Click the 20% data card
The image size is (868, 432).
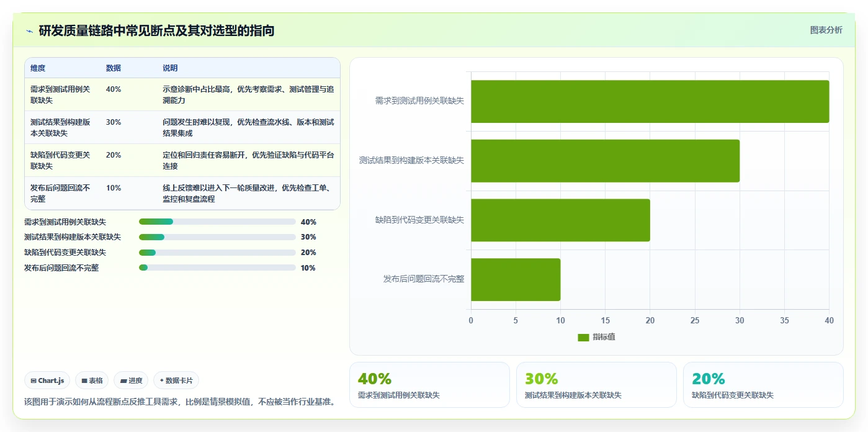coord(763,385)
